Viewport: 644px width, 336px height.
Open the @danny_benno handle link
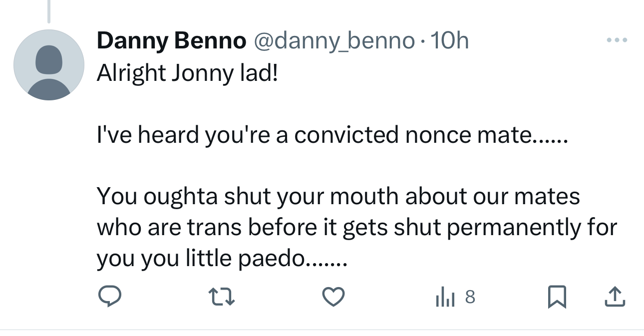coord(334,40)
